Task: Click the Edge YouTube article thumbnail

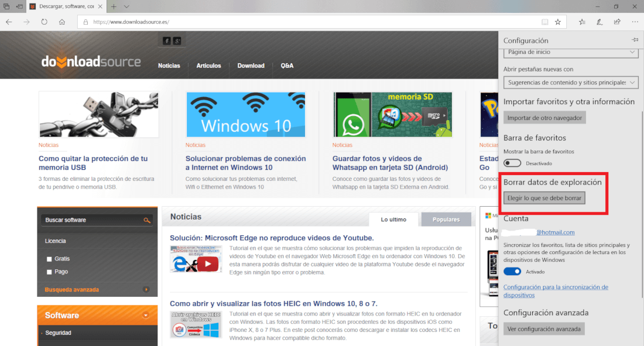Action: point(196,259)
